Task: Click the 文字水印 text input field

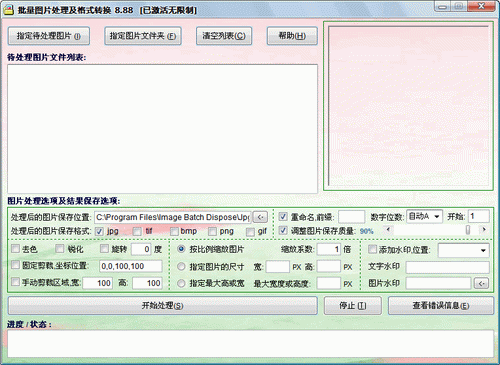Action: tap(448, 267)
